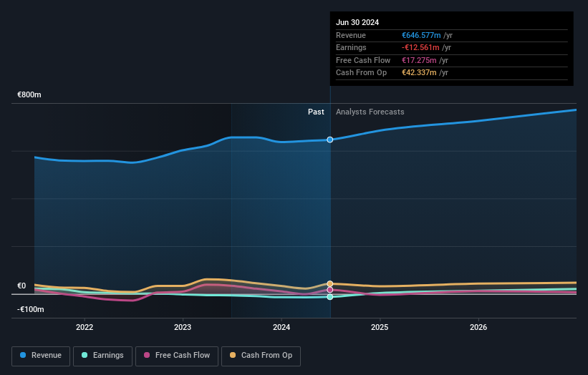Click the 2025 x-axis label
The image size is (588, 375).
[x=380, y=327]
